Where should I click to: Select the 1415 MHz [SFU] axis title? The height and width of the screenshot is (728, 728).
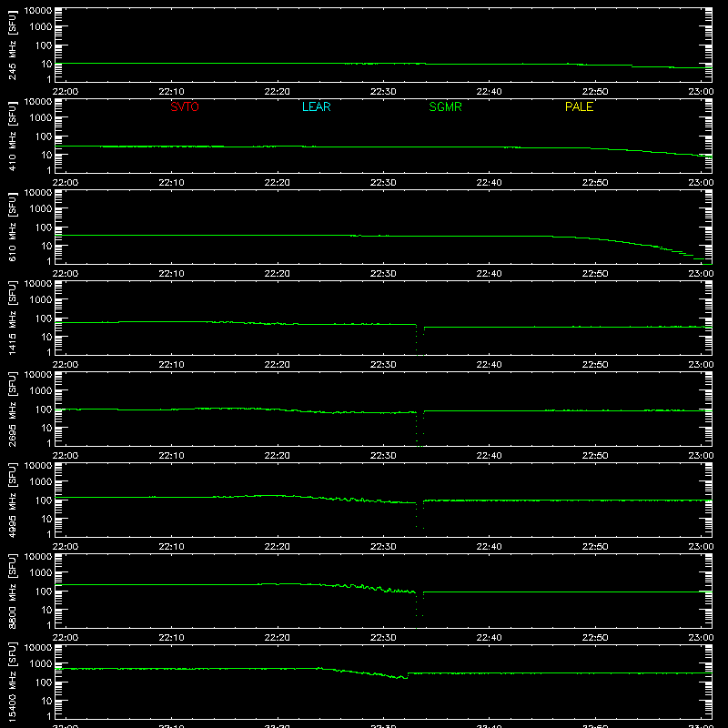pos(12,318)
